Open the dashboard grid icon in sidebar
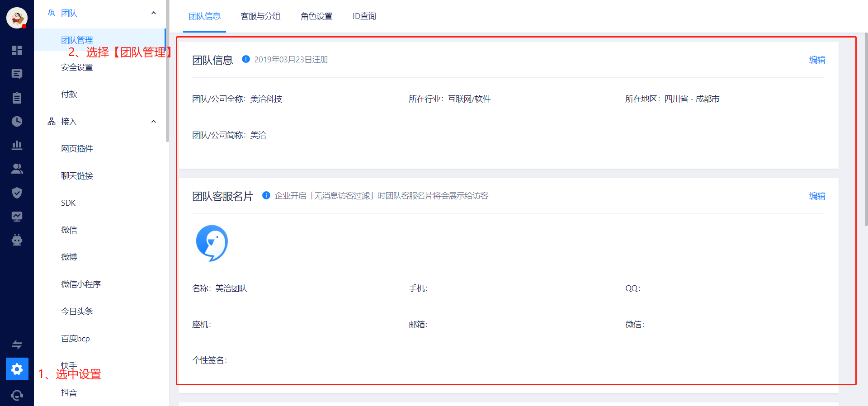868x406 pixels. point(17,50)
